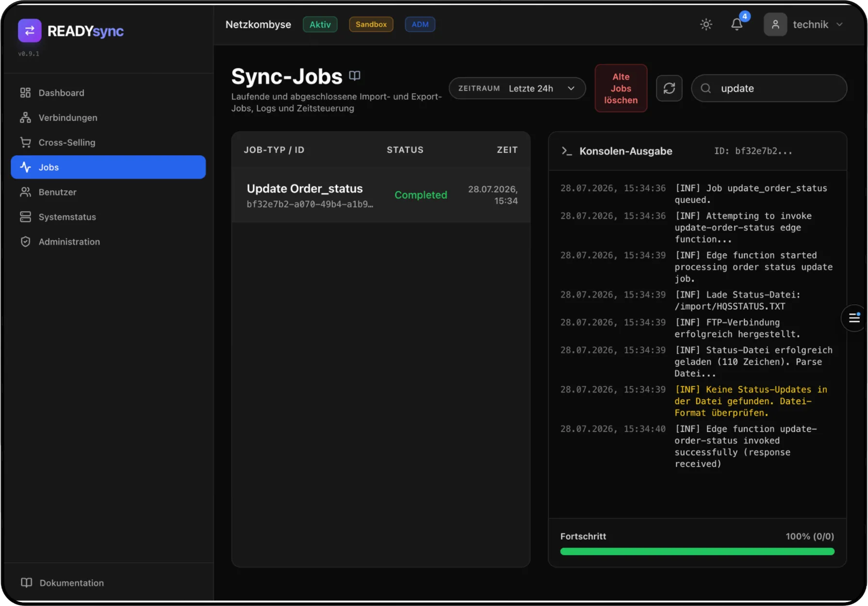This screenshot has height=606, width=868.
Task: Click the Dashboard grid icon
Action: pyautogui.click(x=26, y=93)
